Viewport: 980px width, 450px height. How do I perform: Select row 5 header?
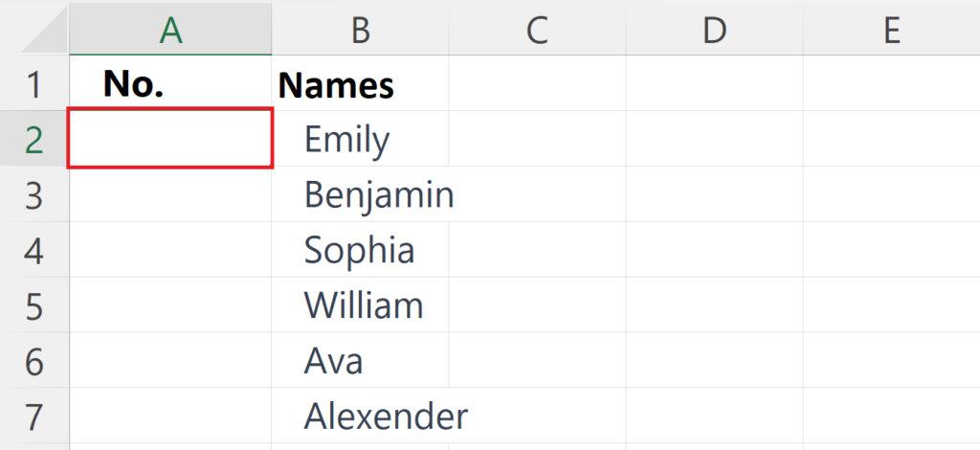coord(34,305)
